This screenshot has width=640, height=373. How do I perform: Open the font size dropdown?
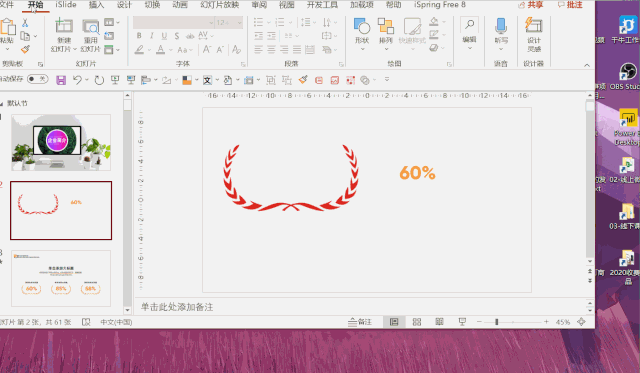pyautogui.click(x=230, y=22)
